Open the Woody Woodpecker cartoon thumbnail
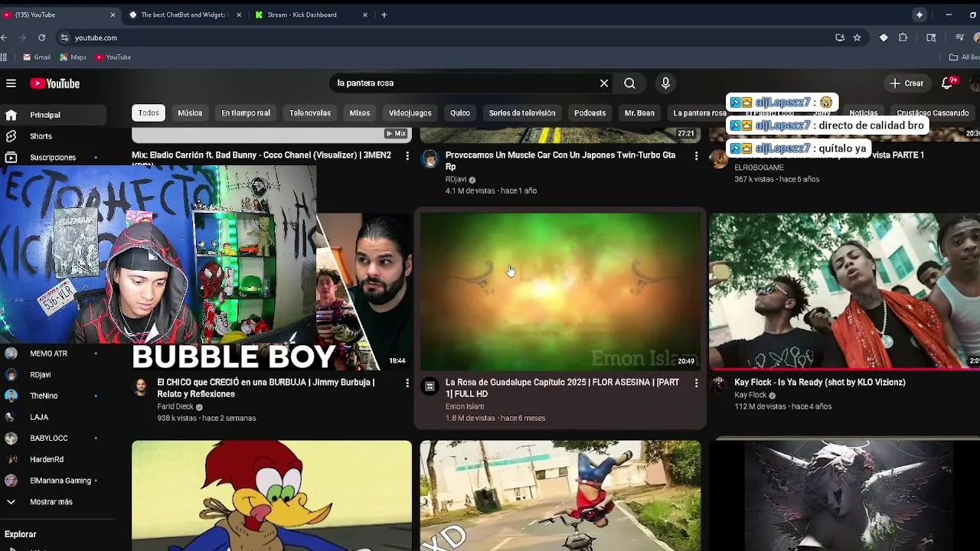The image size is (980, 551). pos(271,495)
